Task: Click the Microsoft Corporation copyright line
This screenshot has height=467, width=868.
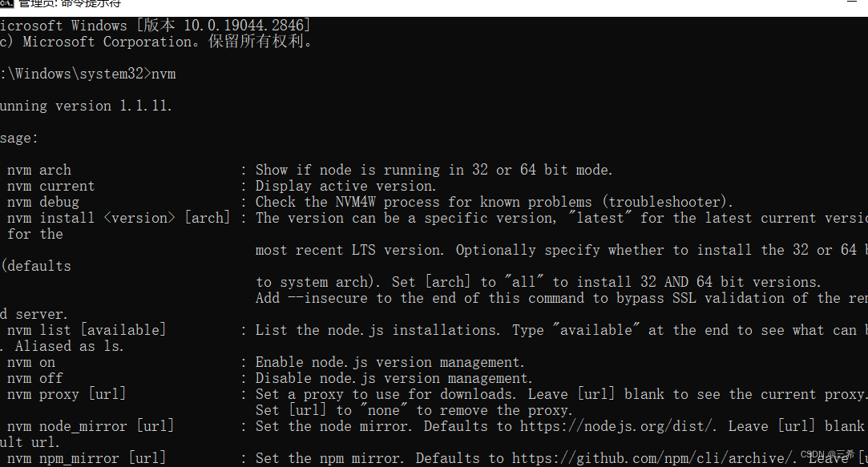Action: [x=156, y=41]
